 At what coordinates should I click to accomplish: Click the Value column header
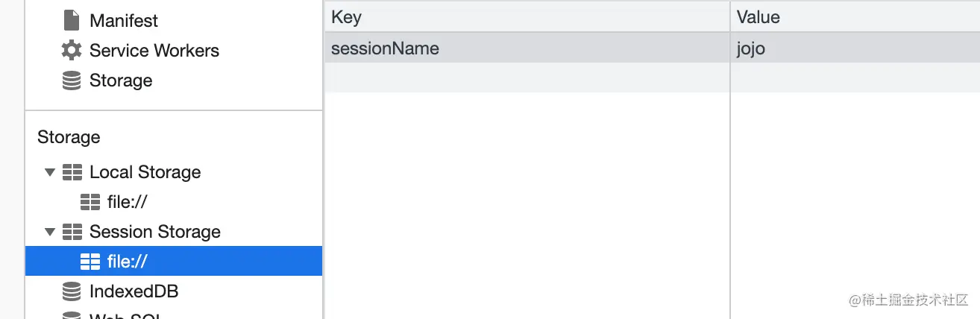854,16
